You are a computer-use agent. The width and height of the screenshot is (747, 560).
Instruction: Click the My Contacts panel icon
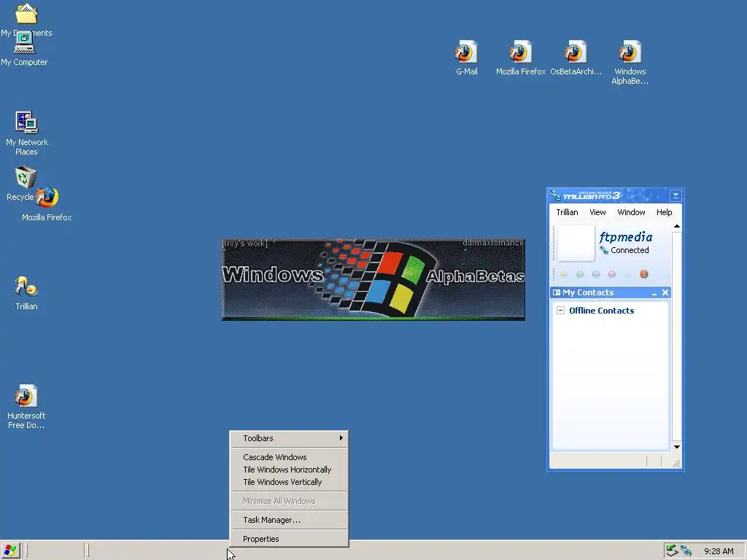click(556, 292)
